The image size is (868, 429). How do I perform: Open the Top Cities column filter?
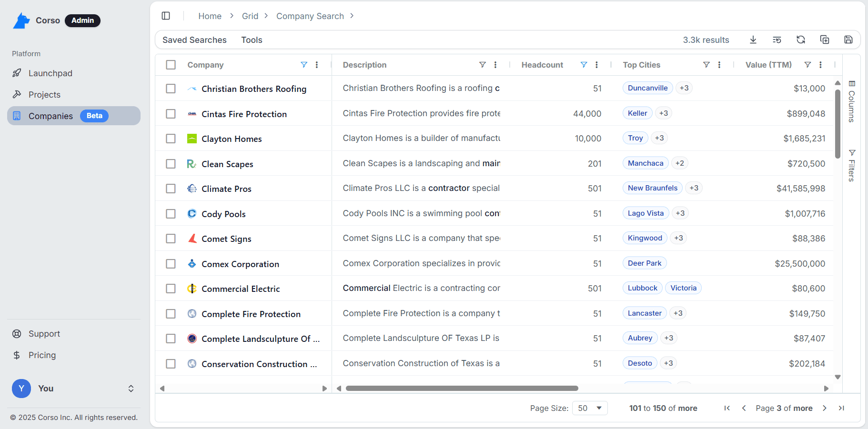[707, 65]
